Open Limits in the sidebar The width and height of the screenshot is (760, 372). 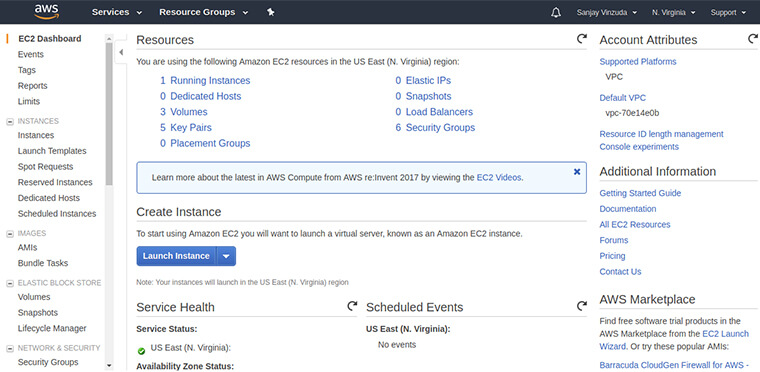point(29,101)
